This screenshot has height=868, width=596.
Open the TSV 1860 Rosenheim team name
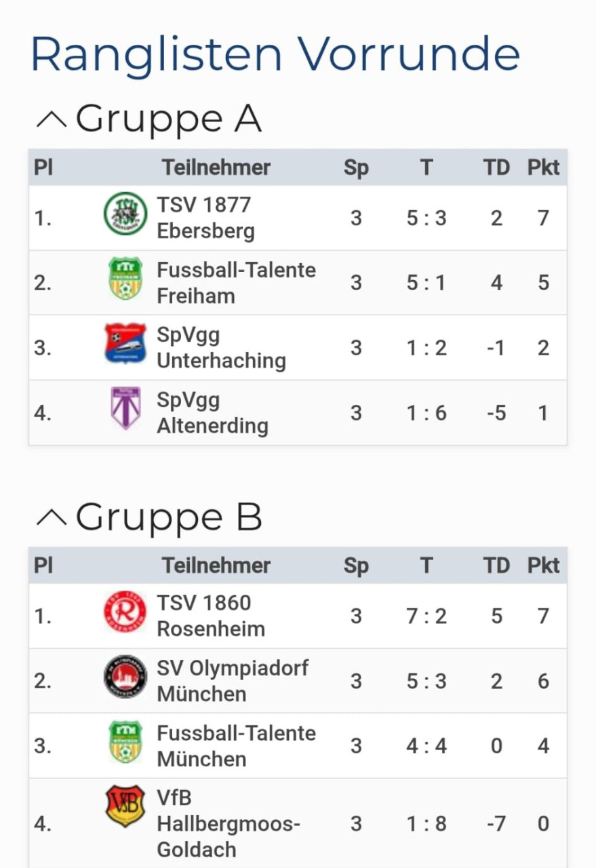coord(211,616)
